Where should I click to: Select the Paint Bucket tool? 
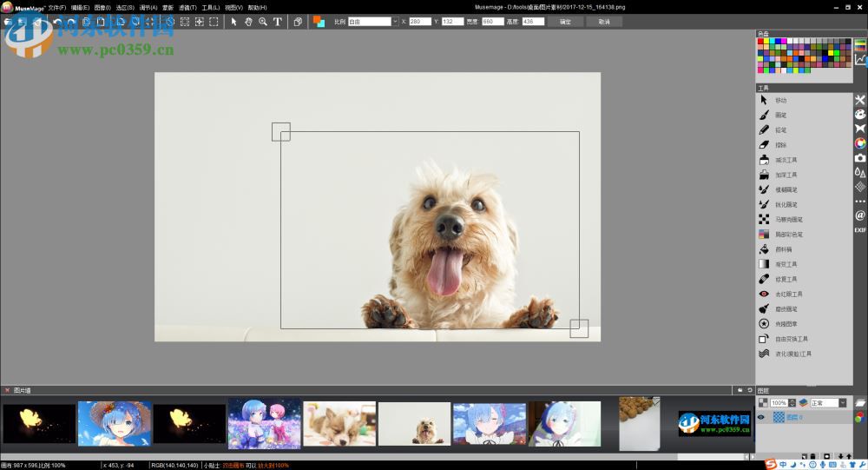tap(764, 249)
